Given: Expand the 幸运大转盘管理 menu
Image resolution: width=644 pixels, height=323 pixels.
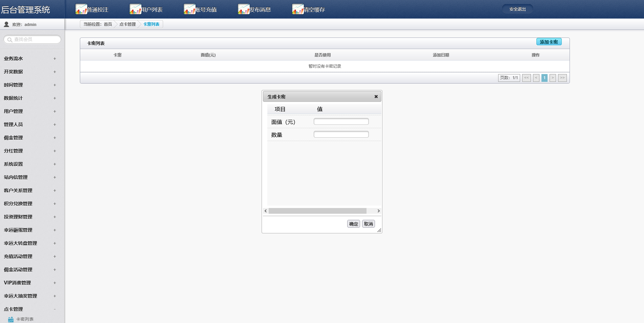Looking at the screenshot, I should click(54, 243).
